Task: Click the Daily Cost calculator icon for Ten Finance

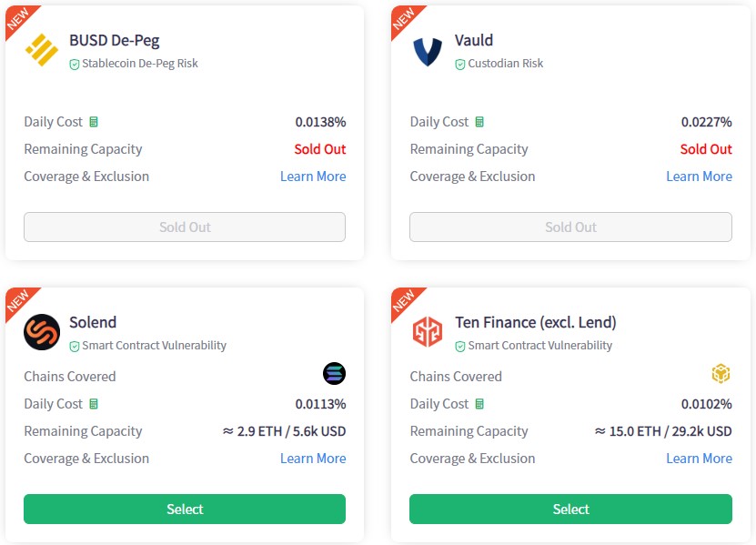Action: tap(479, 404)
